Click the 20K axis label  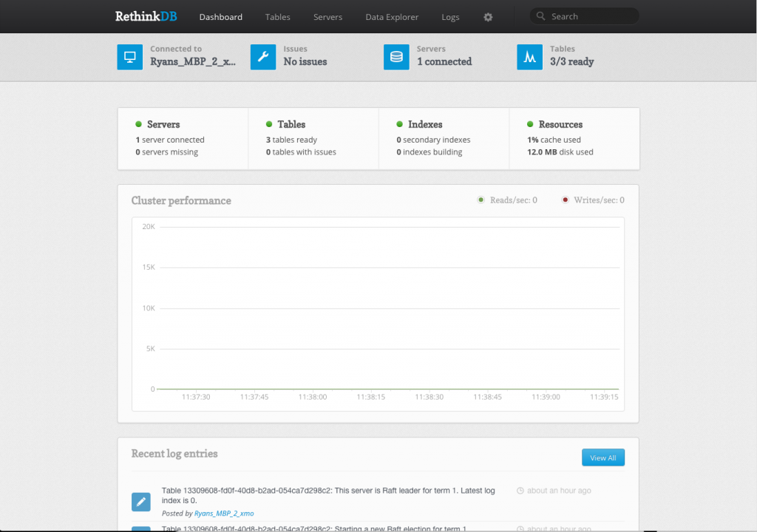coord(149,226)
